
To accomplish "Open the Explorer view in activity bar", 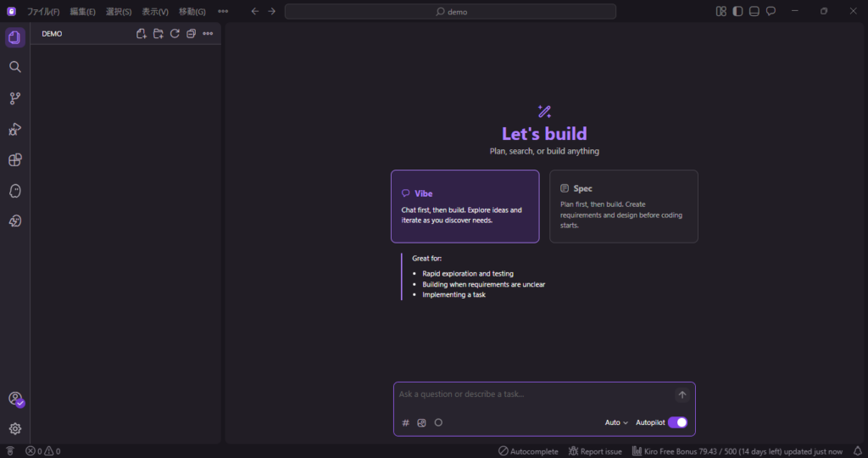I will click(x=14, y=37).
